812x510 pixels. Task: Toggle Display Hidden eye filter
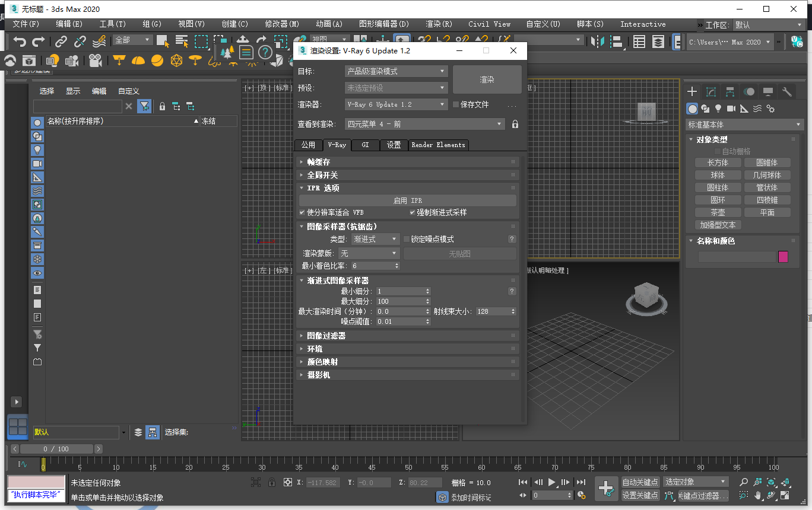tap(37, 273)
